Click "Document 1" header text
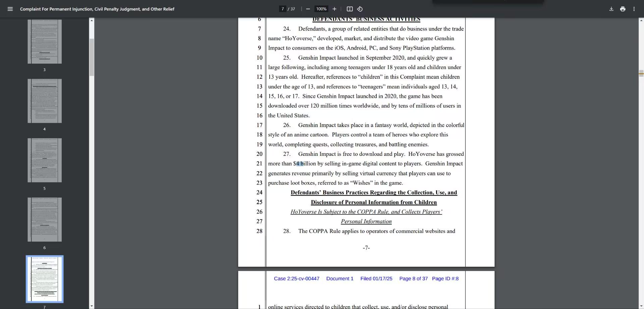 click(340, 279)
